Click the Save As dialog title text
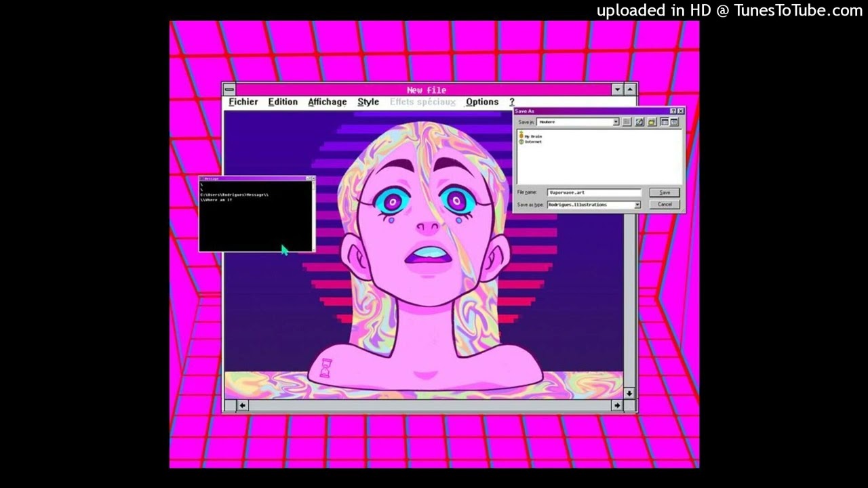The image size is (868, 488). pyautogui.click(x=525, y=111)
